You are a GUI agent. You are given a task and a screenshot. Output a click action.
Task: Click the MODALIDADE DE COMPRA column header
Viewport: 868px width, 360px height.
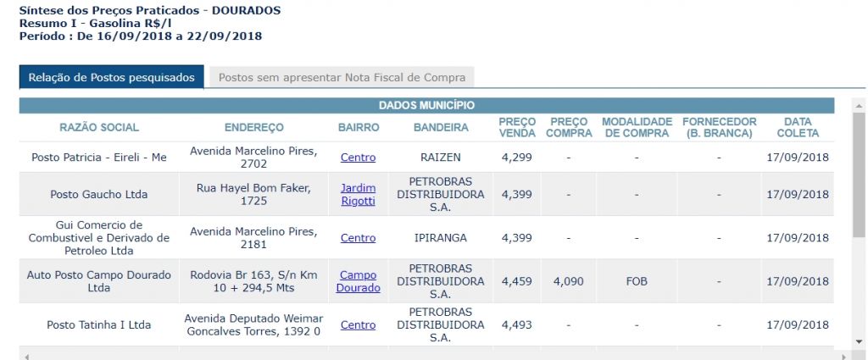[x=637, y=128]
